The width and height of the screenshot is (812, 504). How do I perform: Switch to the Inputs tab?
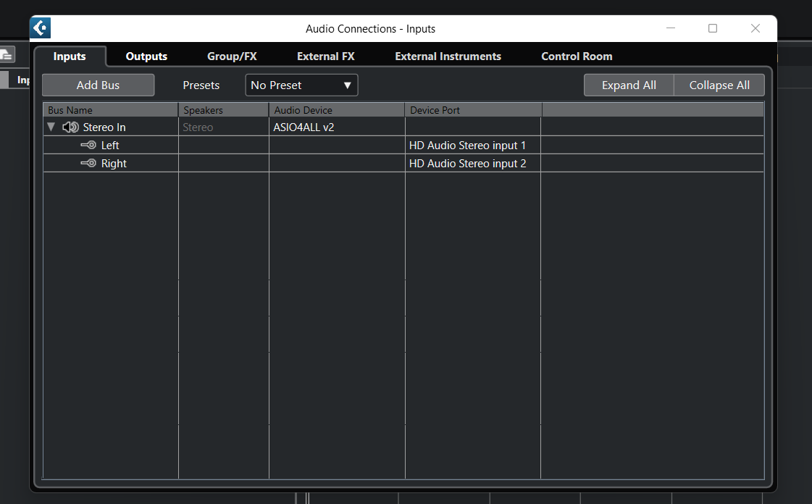point(70,56)
